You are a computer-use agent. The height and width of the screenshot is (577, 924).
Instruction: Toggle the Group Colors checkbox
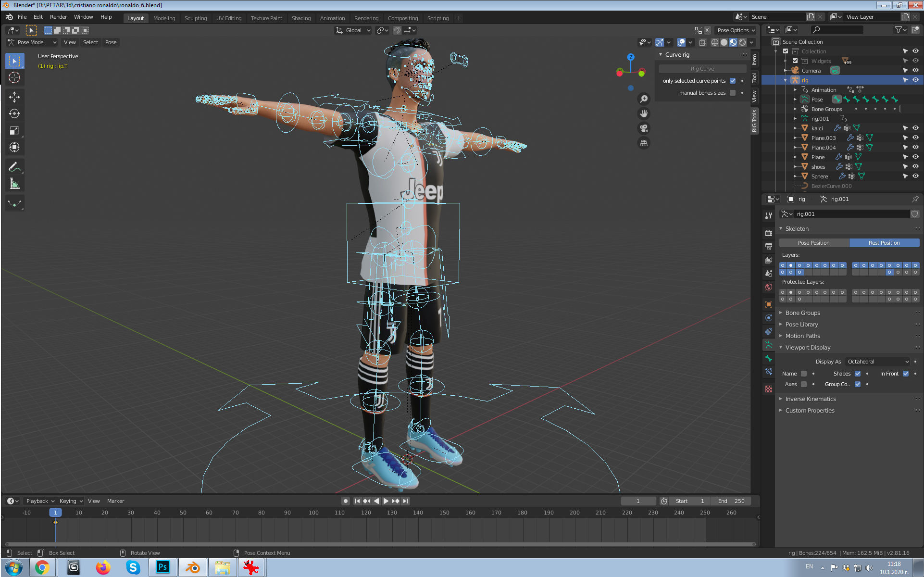[x=858, y=384]
